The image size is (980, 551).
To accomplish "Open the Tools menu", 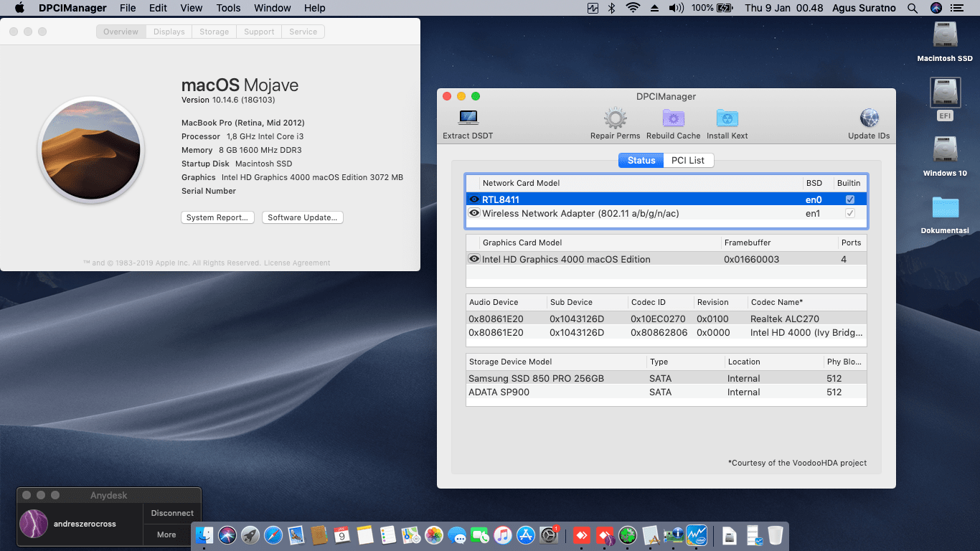I will pos(228,8).
